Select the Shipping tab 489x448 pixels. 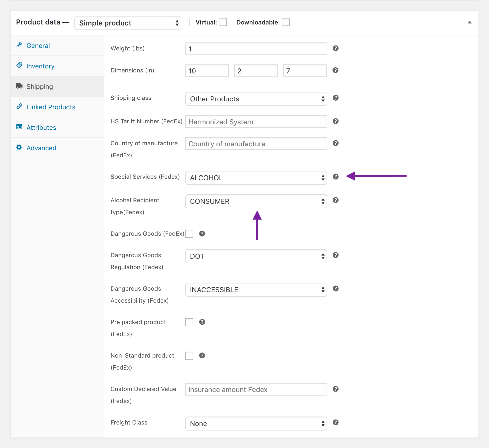(40, 86)
